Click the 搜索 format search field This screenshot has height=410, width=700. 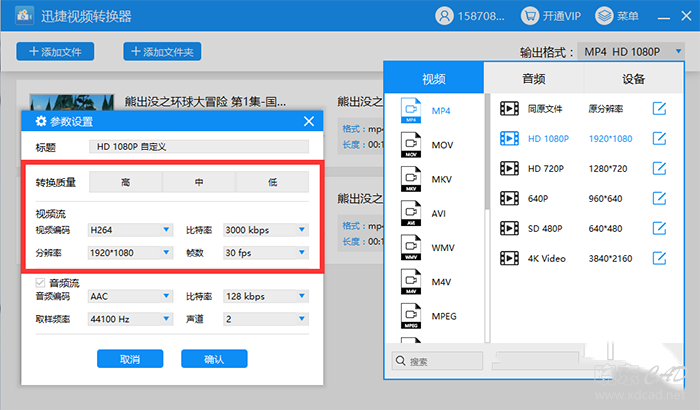[x=438, y=361]
